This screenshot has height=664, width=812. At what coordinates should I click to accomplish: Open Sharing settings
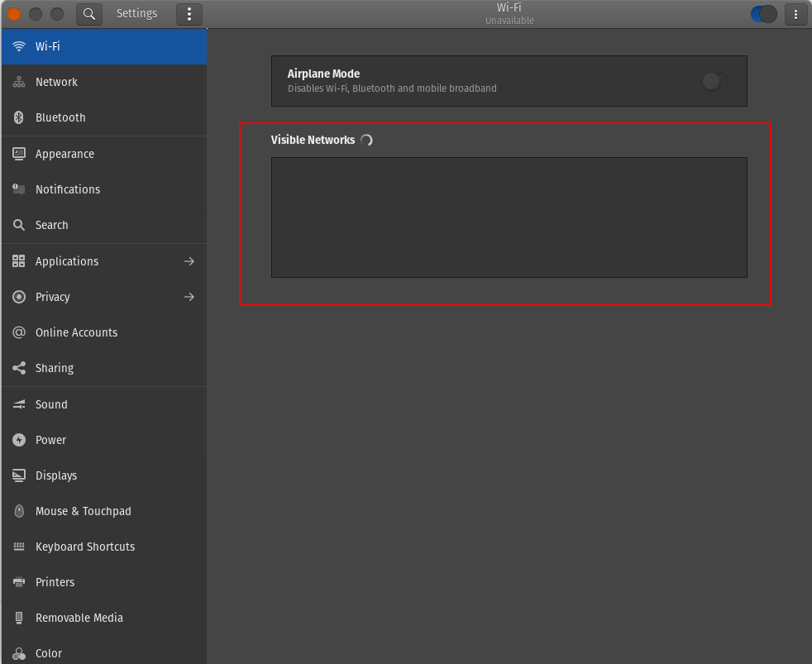18,368
